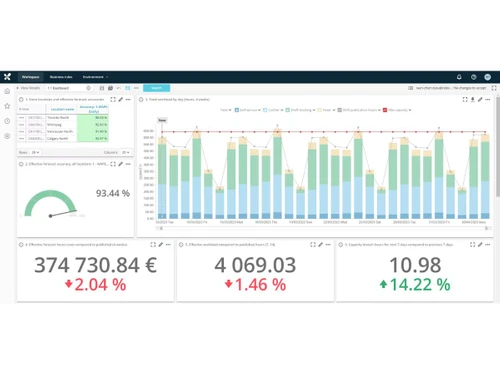Expand widget 6 capacity breach fullscreen
500x375 pixels.
(472, 245)
